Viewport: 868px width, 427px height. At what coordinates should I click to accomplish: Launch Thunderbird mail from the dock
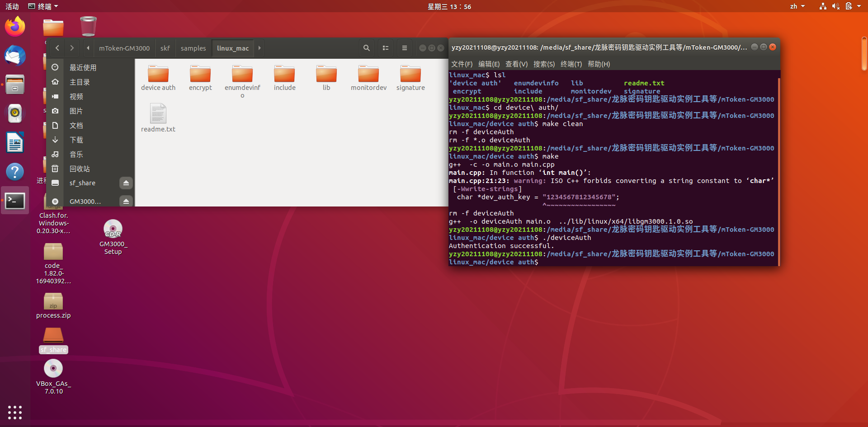point(15,56)
